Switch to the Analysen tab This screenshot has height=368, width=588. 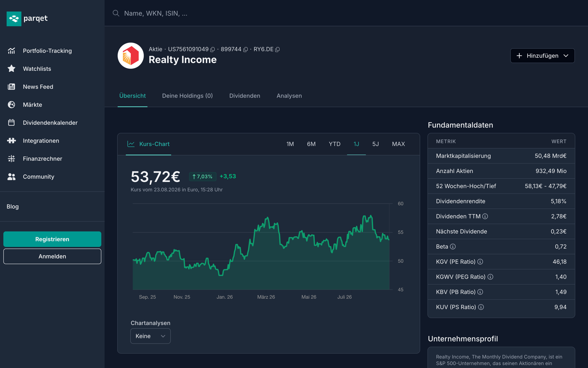coord(289,96)
